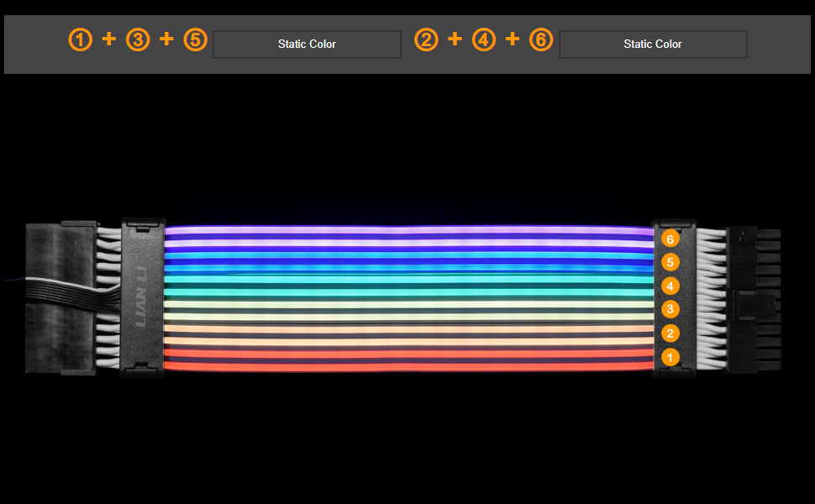Select strip marker 3 on the cable connector

(x=670, y=309)
